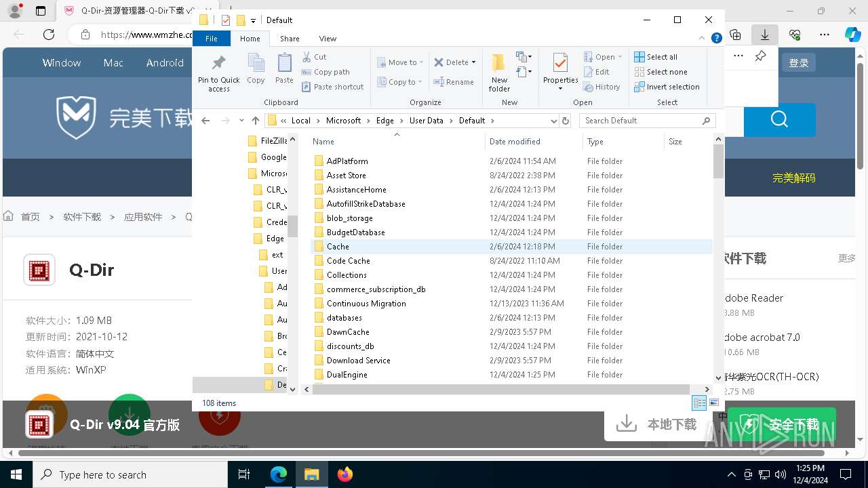Select the AdPlatform folder
The width and height of the screenshot is (868, 488).
(x=347, y=161)
